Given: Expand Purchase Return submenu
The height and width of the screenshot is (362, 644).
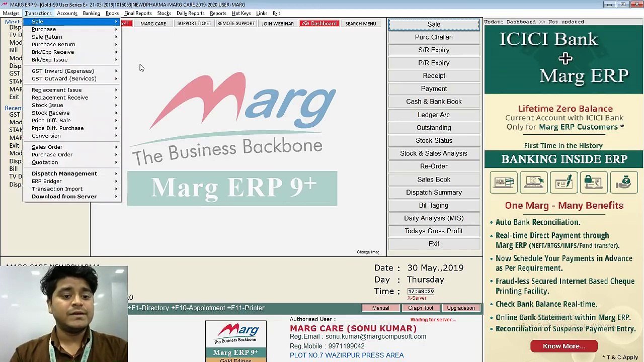Looking at the screenshot, I should 71,44.
